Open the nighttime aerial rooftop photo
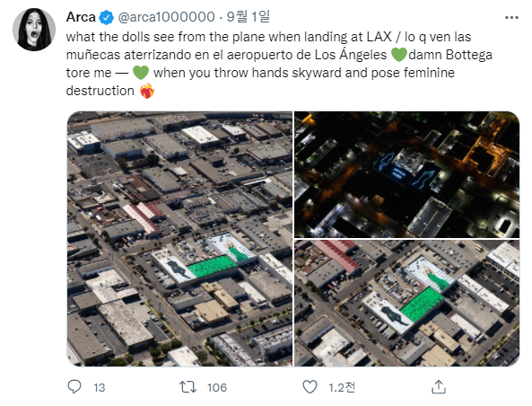This screenshot has width=532, height=406. 406,174
